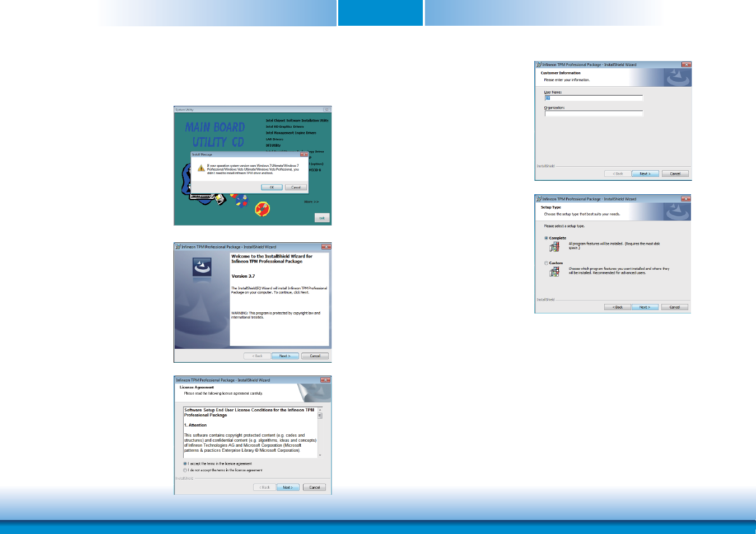Viewport: 756px width, 534px height.
Task: Click the User Name input field
Action: click(x=594, y=98)
